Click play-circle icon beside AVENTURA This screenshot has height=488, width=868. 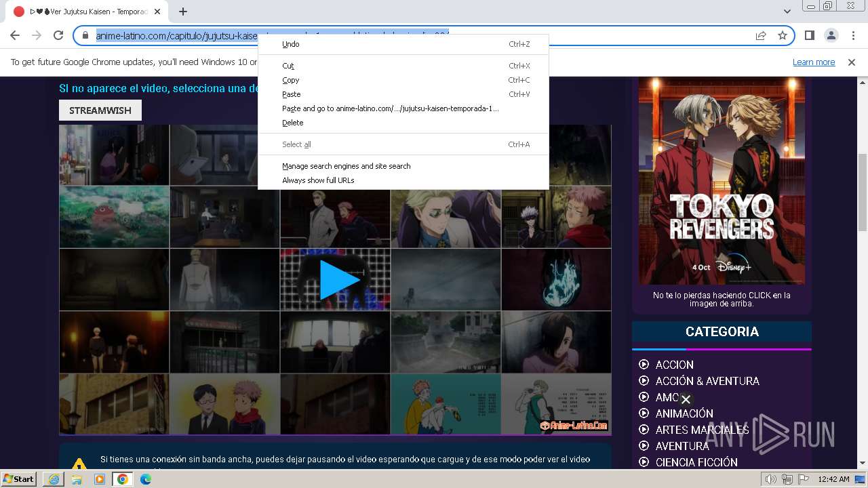click(x=644, y=446)
